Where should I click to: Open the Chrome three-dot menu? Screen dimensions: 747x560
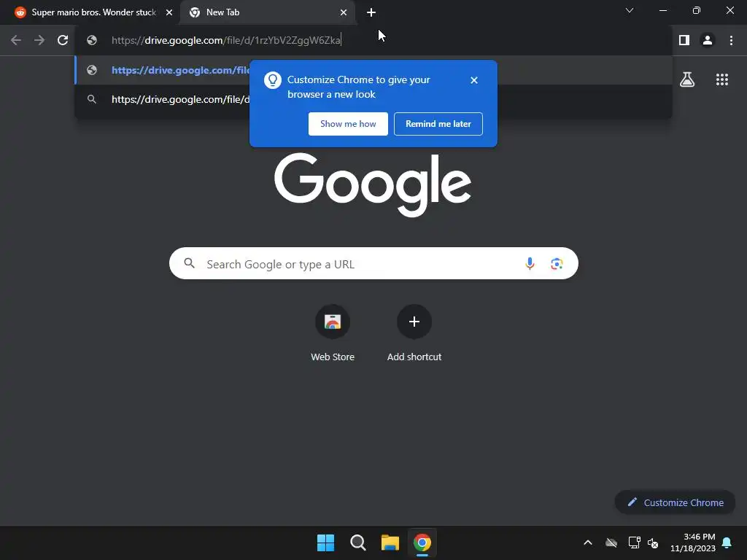(x=731, y=41)
